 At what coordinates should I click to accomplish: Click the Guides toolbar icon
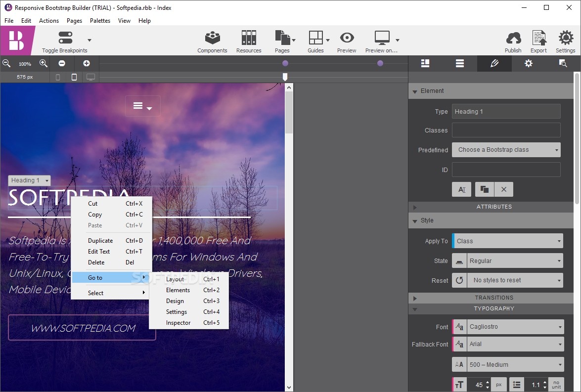pos(315,38)
